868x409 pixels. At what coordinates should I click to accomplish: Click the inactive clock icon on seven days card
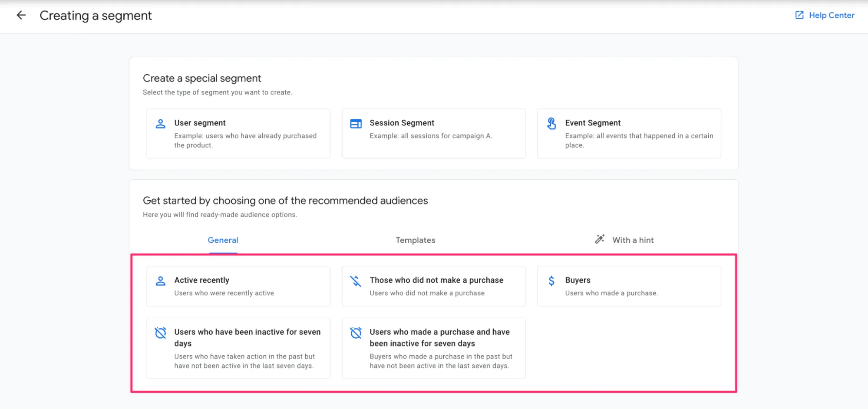161,332
